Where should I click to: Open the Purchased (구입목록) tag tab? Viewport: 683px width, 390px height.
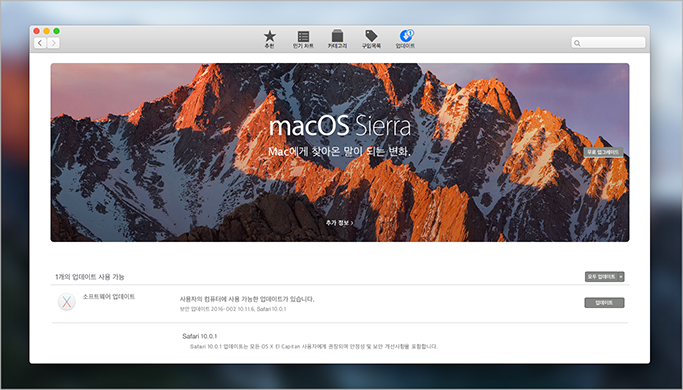click(x=371, y=39)
